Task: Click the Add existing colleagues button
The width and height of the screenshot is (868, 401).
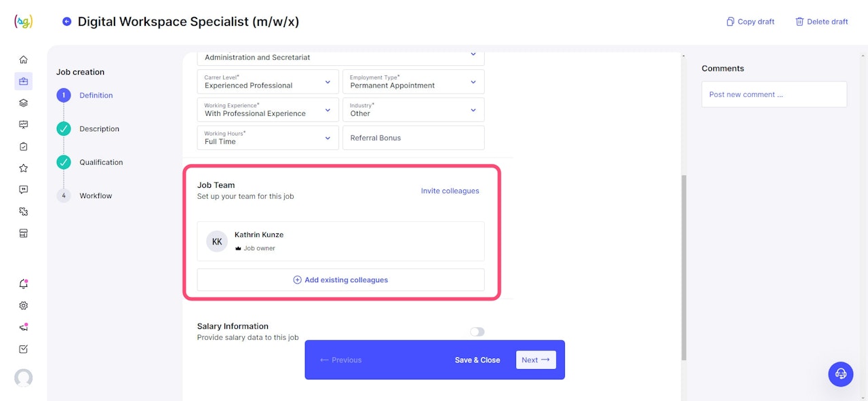Action: click(x=340, y=280)
